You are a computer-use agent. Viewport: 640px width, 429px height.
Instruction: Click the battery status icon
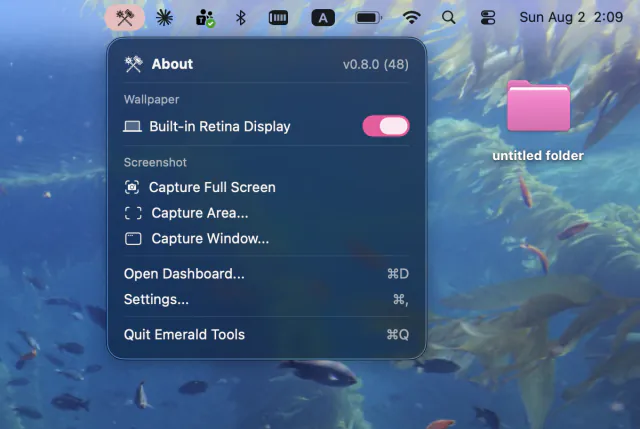click(368, 18)
